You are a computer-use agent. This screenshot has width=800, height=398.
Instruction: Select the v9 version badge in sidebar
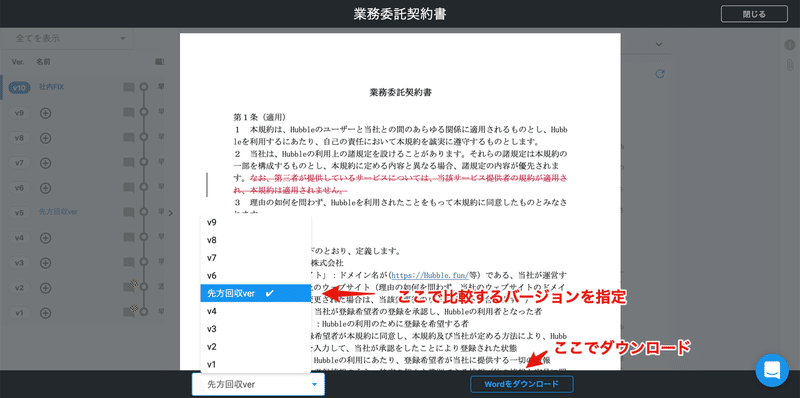(19, 113)
